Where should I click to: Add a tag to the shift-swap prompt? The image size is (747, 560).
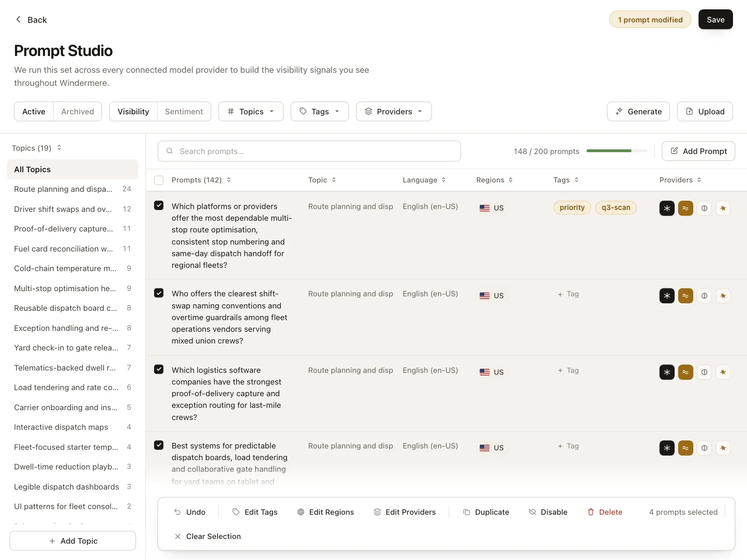(x=568, y=294)
